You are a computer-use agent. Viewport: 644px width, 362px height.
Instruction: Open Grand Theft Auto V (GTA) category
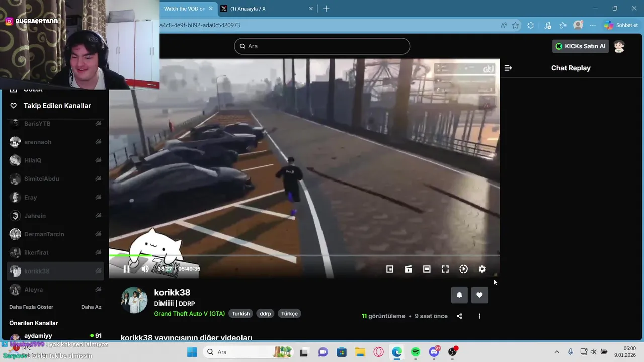click(x=190, y=313)
